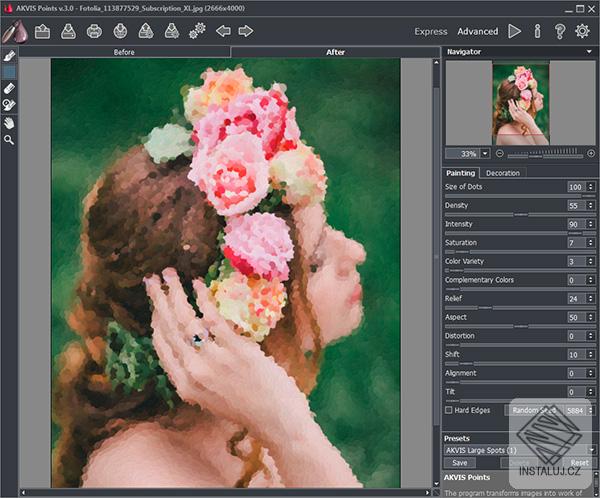600x498 pixels.
Task: Click the Open image icon
Action: coord(42,31)
